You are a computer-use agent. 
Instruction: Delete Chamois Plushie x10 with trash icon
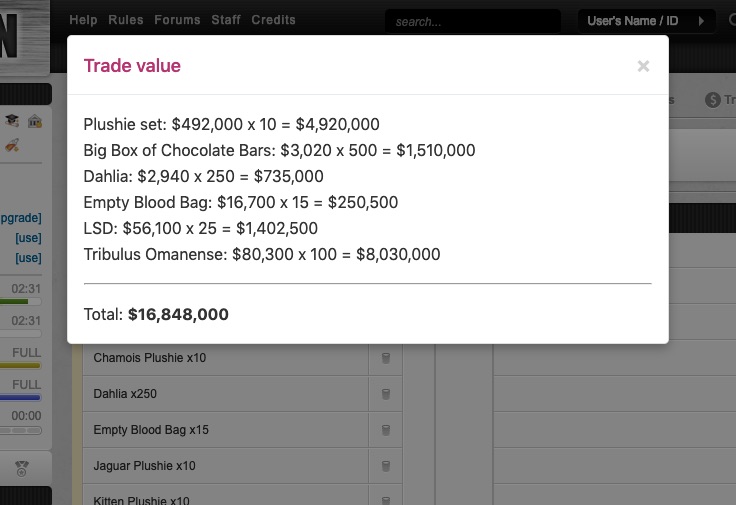(x=386, y=358)
